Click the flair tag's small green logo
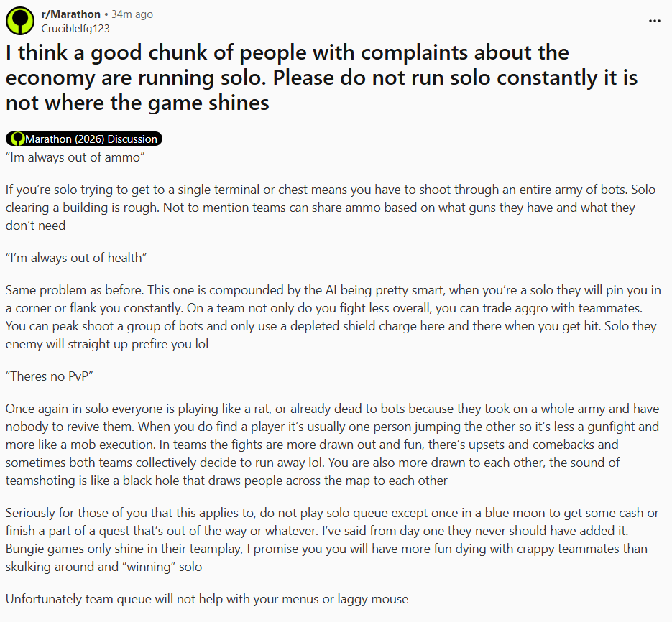The height and width of the screenshot is (622, 672). pyautogui.click(x=17, y=139)
